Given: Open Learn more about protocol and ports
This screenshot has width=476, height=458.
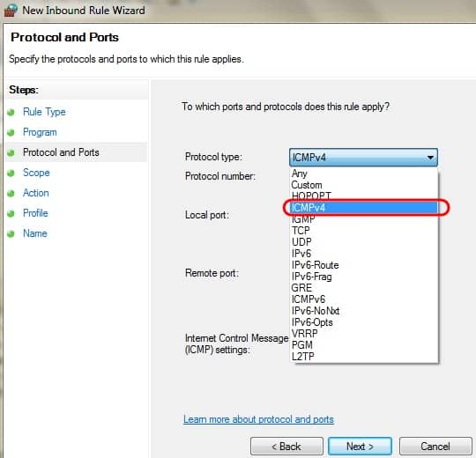Looking at the screenshot, I should coord(258,419).
